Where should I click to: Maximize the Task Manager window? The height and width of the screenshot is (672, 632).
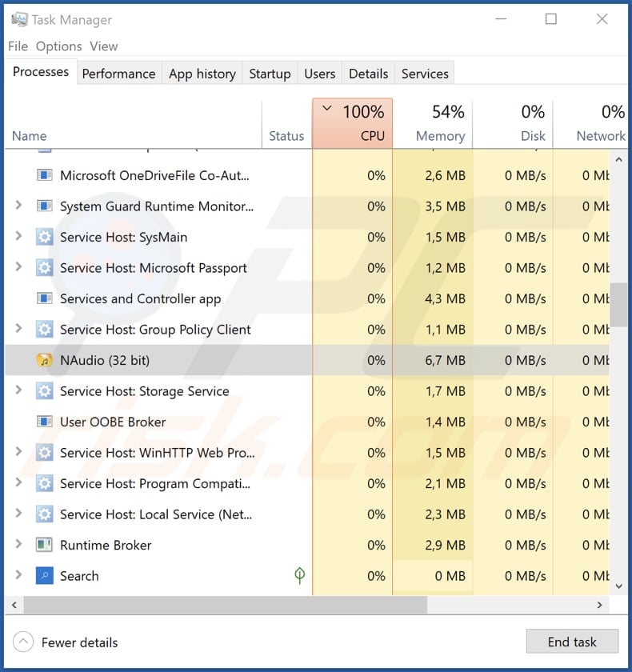click(x=551, y=19)
